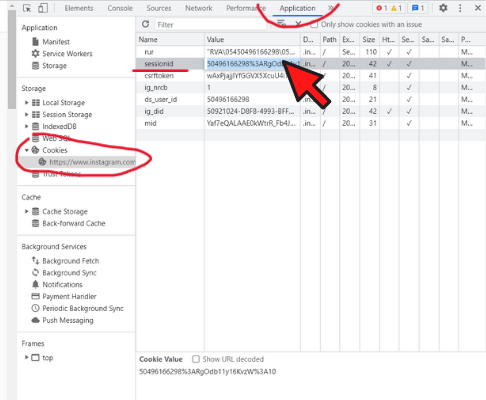Click the Manifest file icon
Viewport: 486px width, 400px height.
(x=35, y=42)
